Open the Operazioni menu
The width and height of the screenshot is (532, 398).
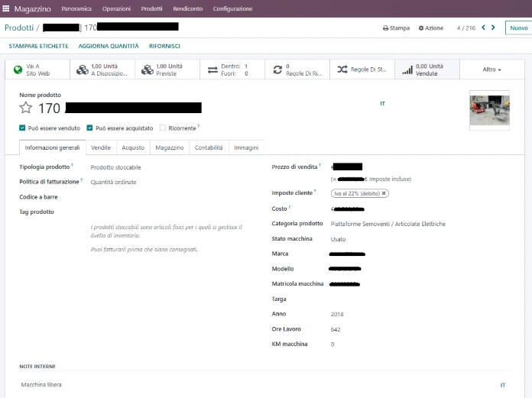116,9
